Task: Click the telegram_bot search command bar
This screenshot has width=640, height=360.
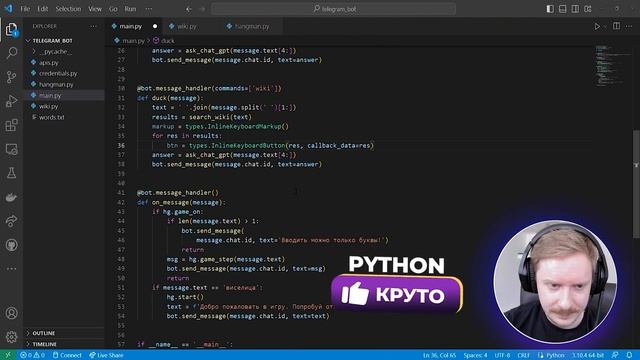Action: [333, 9]
